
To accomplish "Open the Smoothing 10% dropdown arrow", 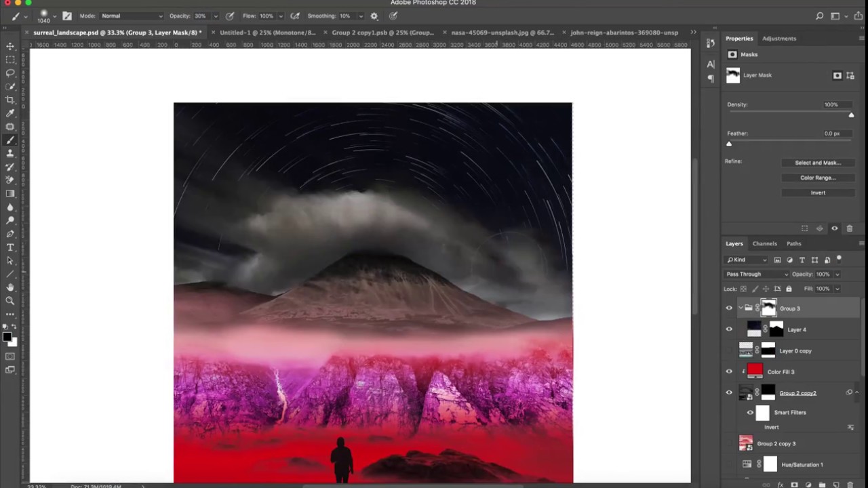I will [360, 16].
